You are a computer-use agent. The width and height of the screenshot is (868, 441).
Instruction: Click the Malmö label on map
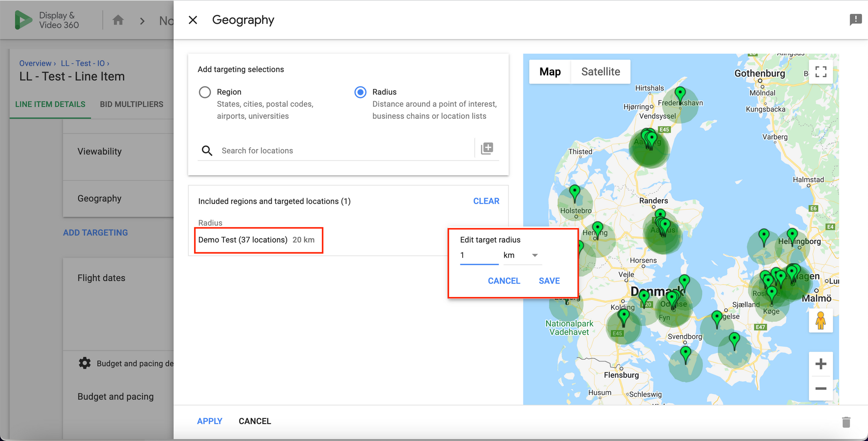(x=816, y=298)
